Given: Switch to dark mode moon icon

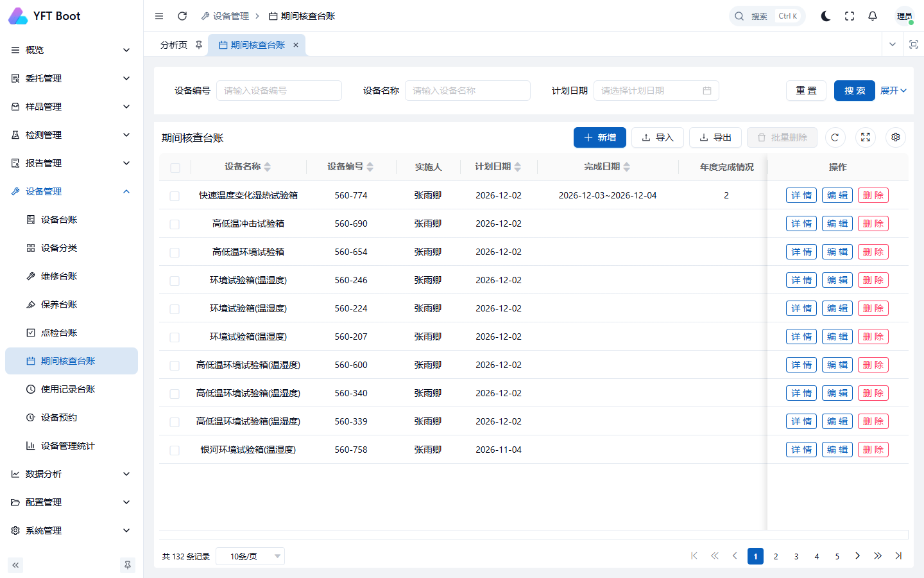Looking at the screenshot, I should click(x=826, y=16).
